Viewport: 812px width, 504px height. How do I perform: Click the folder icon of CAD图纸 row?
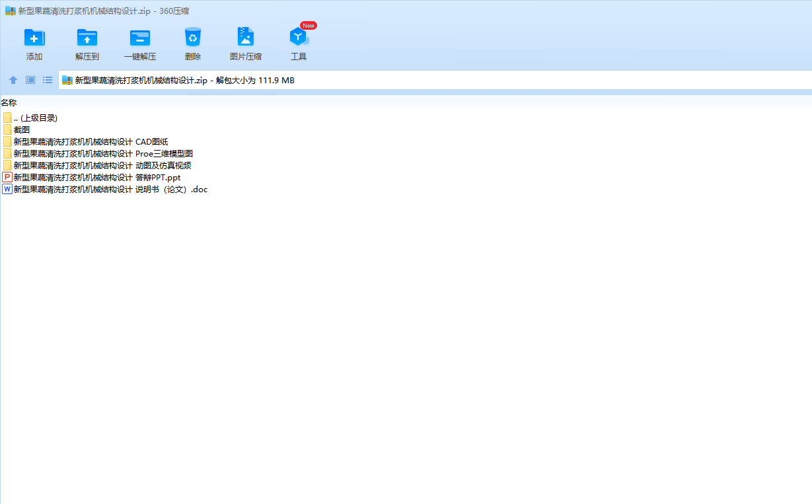tap(7, 141)
